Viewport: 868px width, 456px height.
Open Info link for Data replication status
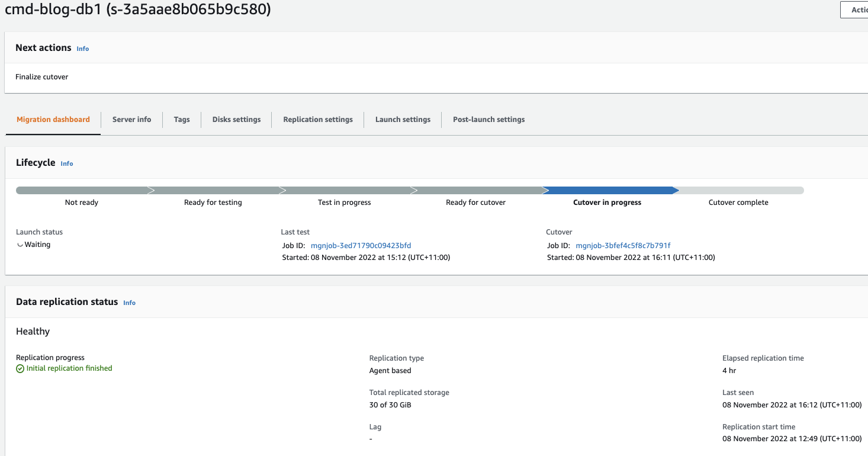tap(129, 303)
